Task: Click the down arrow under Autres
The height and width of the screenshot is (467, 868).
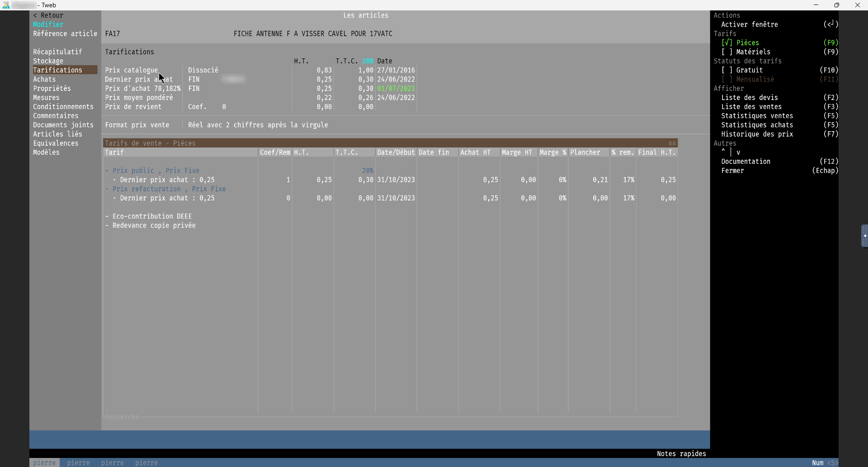Action: (x=738, y=152)
